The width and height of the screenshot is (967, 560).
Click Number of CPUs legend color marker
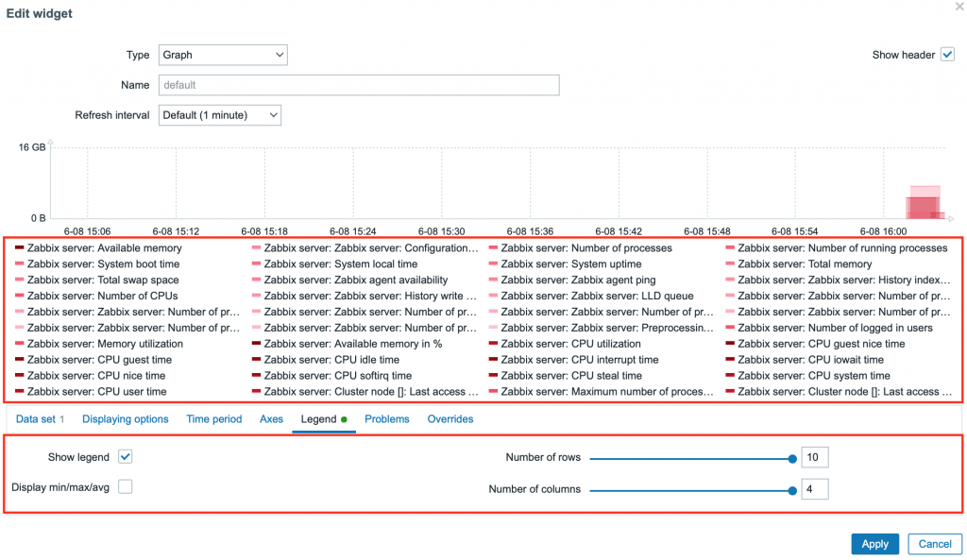20,297
